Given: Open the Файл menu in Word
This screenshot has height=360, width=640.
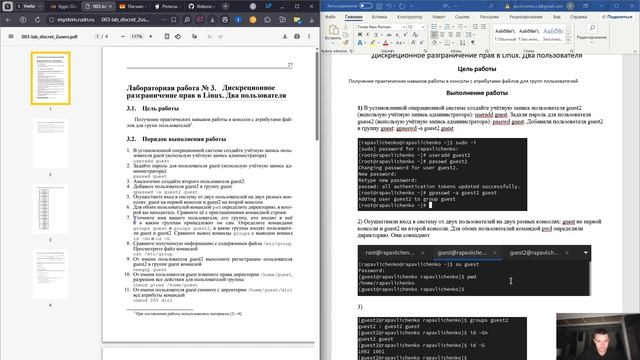Looking at the screenshot, I should click(x=330, y=17).
